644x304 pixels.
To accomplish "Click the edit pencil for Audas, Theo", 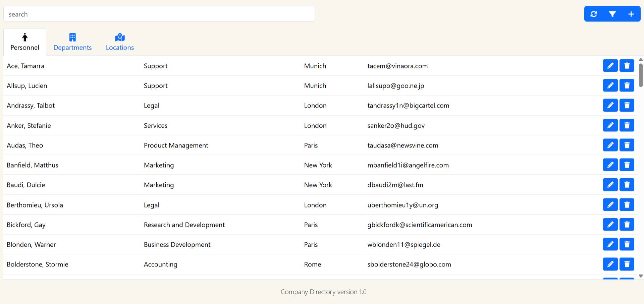I will tap(610, 145).
